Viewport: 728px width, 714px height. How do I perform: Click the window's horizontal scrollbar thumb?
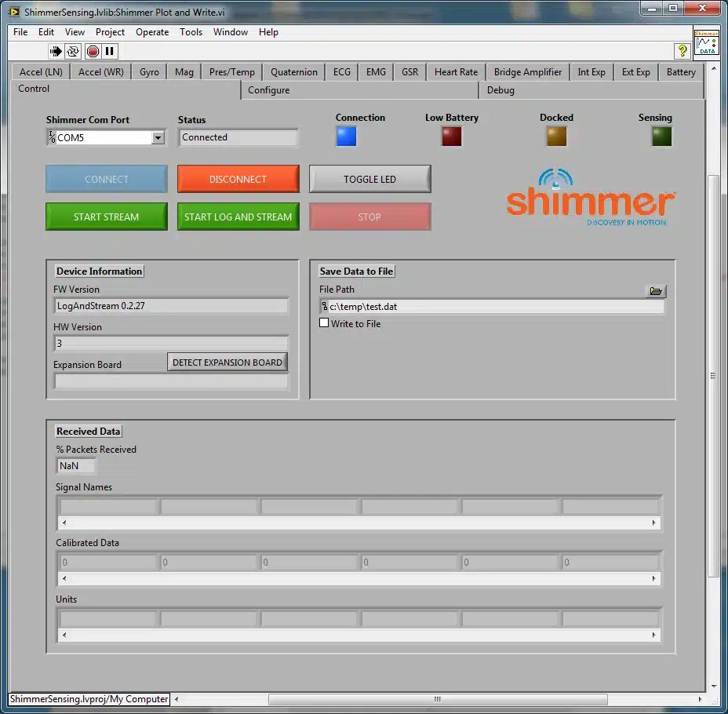(x=438, y=699)
